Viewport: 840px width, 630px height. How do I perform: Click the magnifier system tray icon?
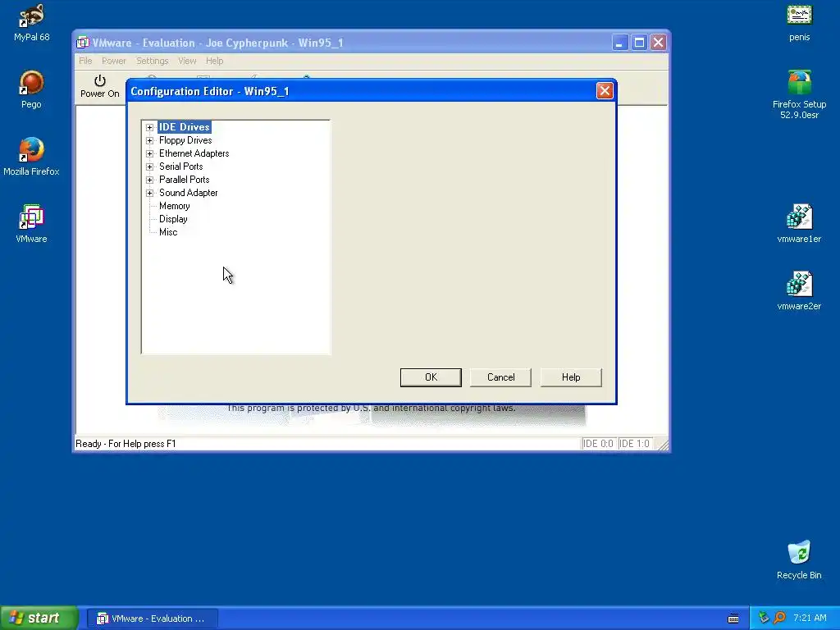point(779,619)
